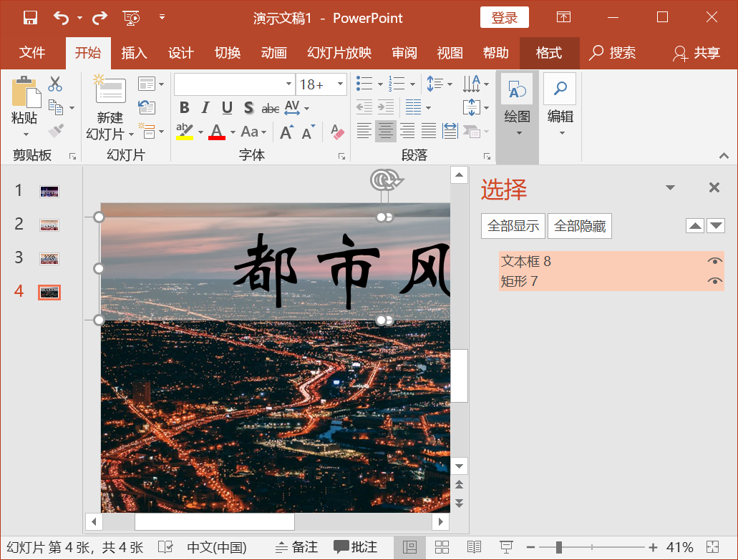The image size is (738, 560).
Task: Center align the paragraph text
Action: pos(385,132)
